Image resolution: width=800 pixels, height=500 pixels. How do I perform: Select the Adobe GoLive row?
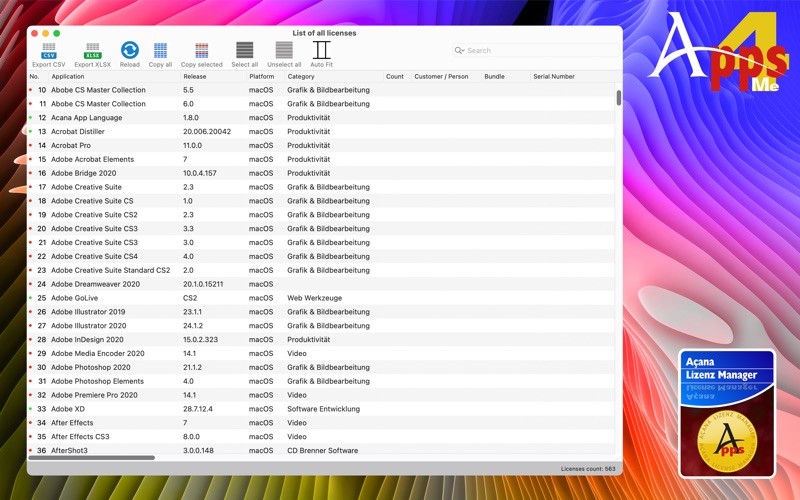[321, 298]
